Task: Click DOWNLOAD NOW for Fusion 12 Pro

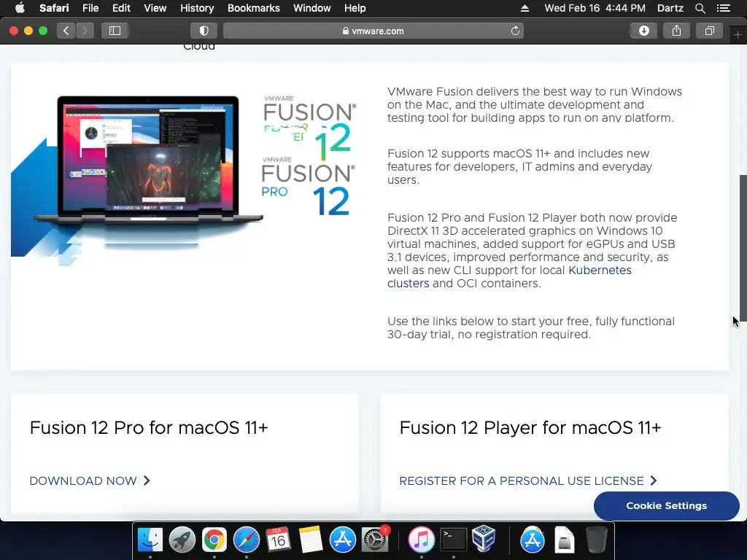Action: click(83, 481)
